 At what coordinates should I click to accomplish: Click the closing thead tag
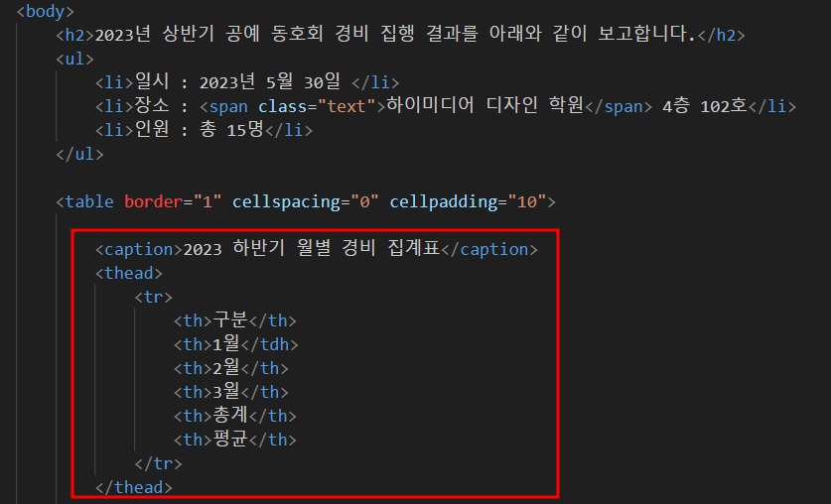click(x=134, y=487)
